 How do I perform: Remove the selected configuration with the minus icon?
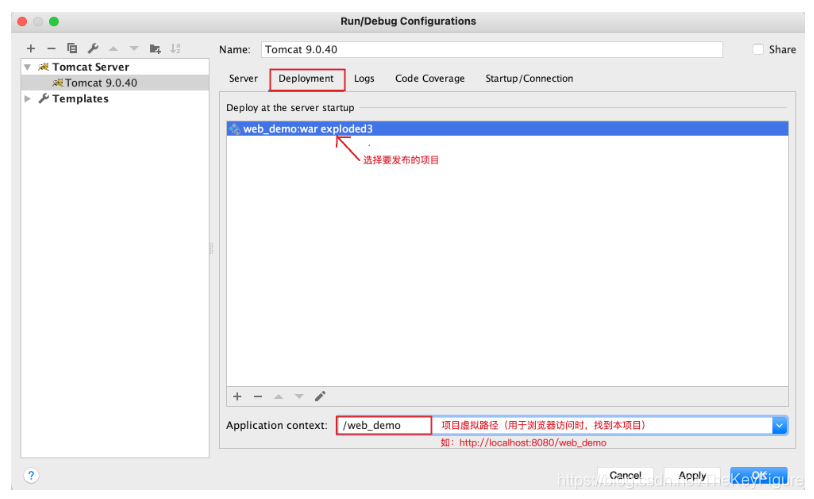[51, 48]
